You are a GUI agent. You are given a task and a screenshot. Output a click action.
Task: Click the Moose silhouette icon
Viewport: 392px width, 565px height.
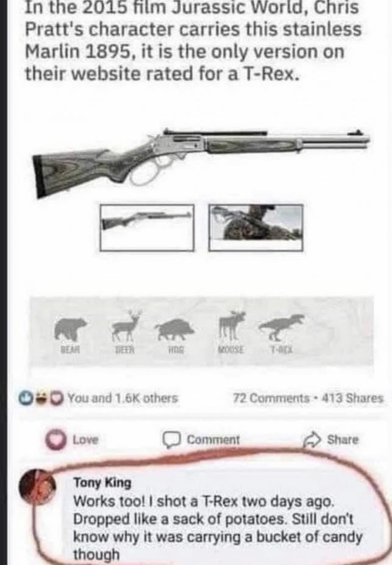231,325
